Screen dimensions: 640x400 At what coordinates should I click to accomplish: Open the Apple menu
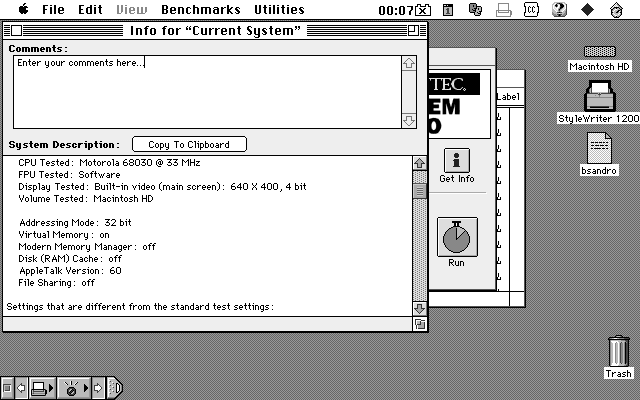click(x=22, y=9)
